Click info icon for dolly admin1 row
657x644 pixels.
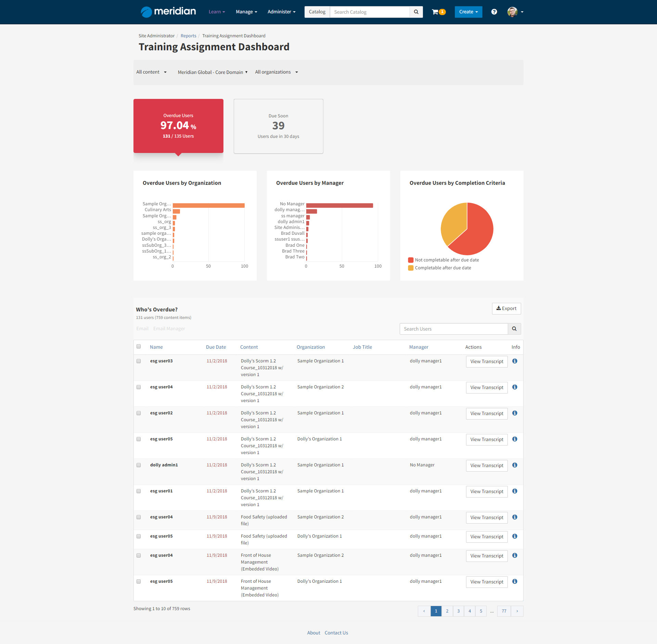click(515, 465)
